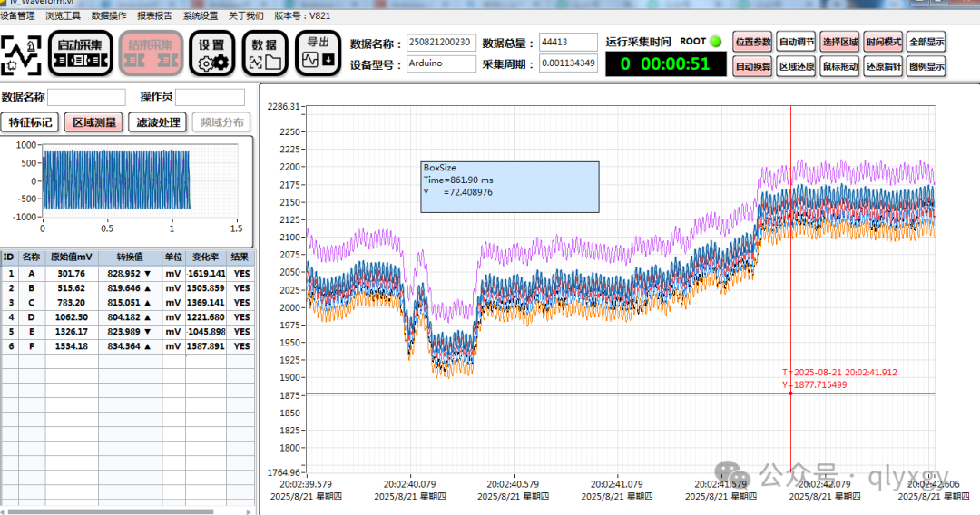Click the BoxSize measurement info box
Image resolution: width=980 pixels, height=515 pixels.
pyautogui.click(x=509, y=188)
